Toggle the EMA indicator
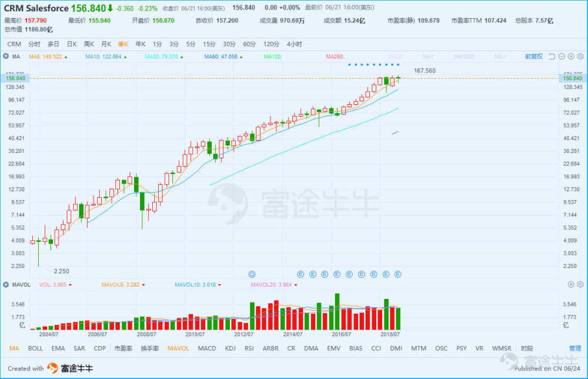Screen dimensions: 588x379 [x=58, y=348]
